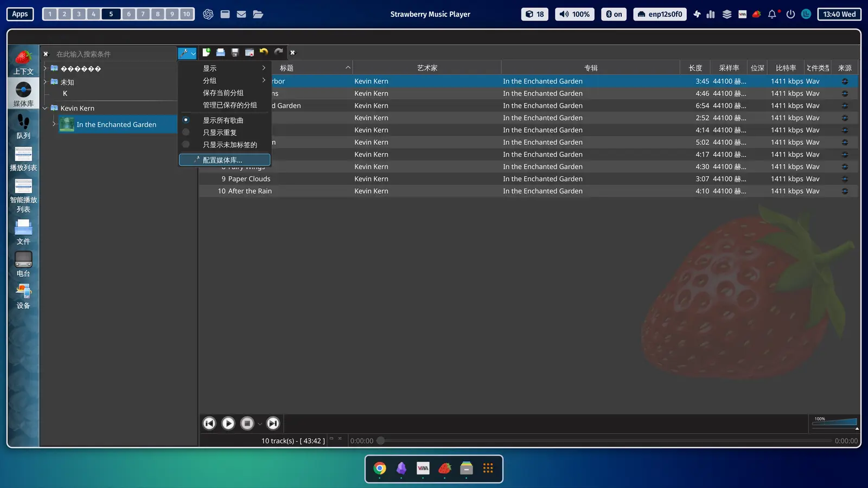Go to previous track button
868x488 pixels.
209,423
